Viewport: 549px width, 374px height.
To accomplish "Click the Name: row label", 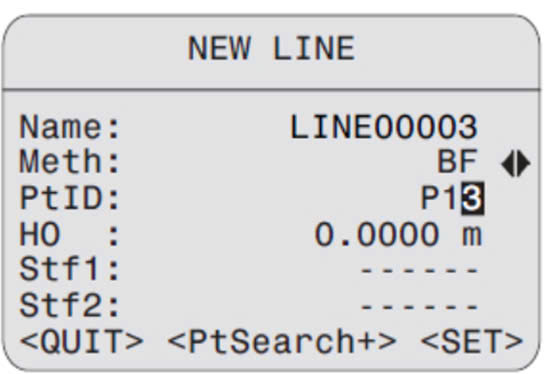I will [70, 127].
